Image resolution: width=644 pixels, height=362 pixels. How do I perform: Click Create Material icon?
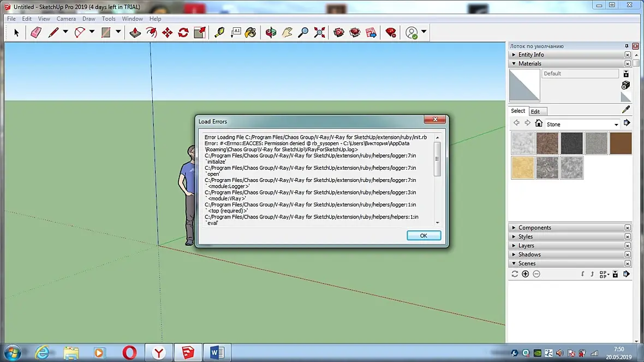coord(625,85)
